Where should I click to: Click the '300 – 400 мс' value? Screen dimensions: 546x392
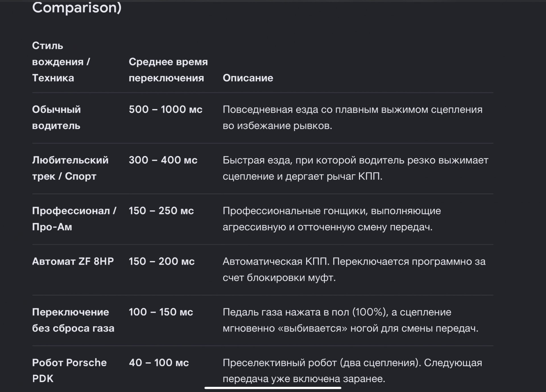(163, 160)
